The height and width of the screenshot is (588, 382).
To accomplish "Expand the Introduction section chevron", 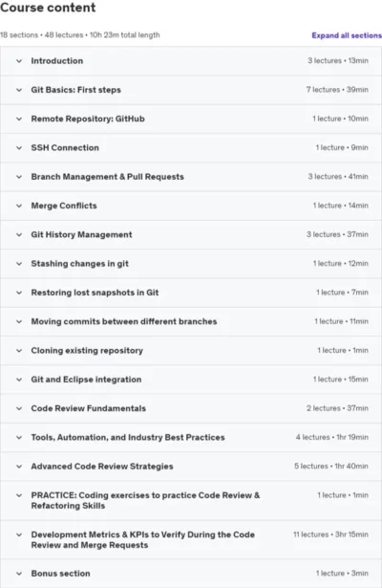I will point(19,61).
